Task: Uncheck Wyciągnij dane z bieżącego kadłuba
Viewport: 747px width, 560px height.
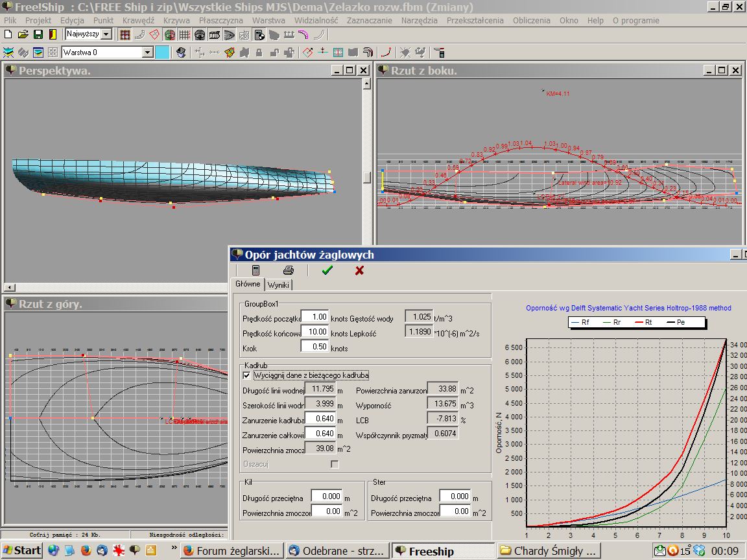Action: pyautogui.click(x=246, y=375)
